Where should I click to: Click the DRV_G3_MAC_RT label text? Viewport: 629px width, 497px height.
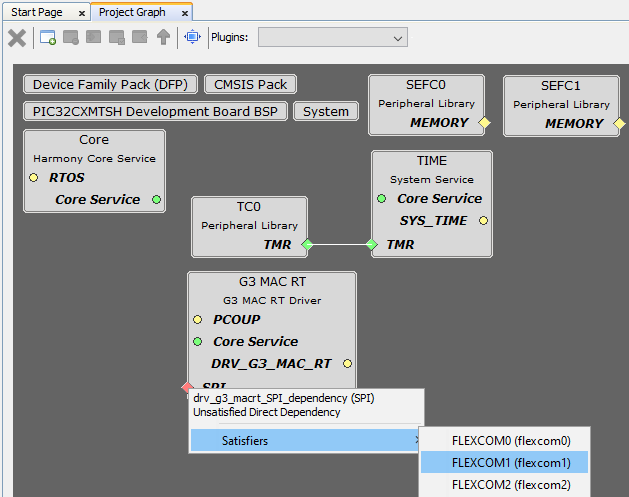click(x=271, y=364)
